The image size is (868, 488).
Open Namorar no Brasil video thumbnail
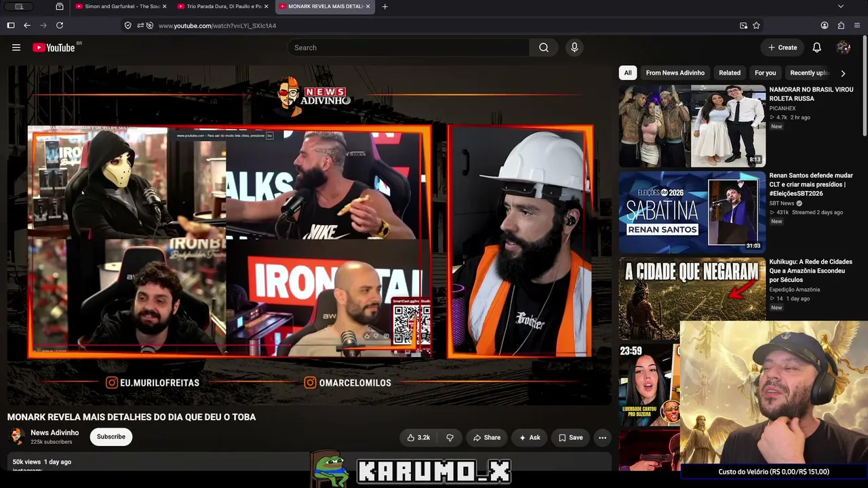(692, 126)
